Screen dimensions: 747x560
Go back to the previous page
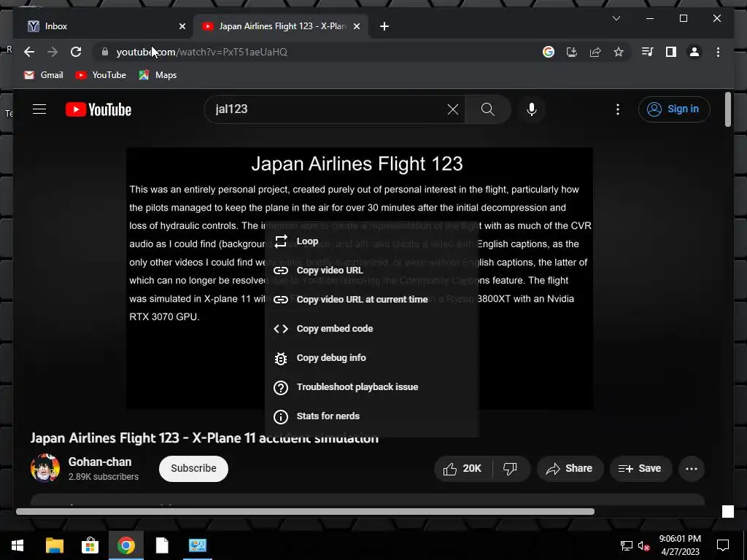pyautogui.click(x=29, y=52)
